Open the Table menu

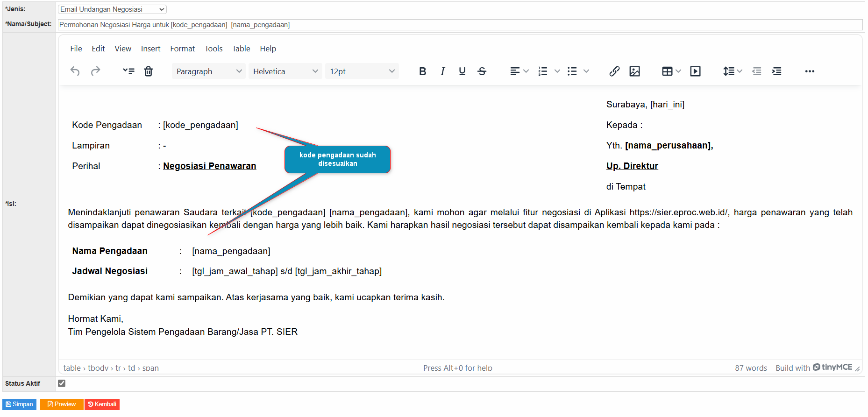(241, 49)
